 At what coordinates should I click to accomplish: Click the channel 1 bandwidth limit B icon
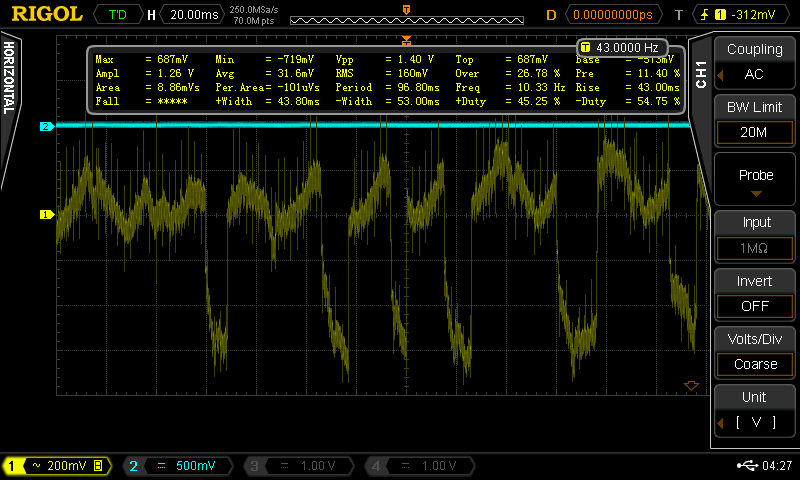tap(98, 465)
